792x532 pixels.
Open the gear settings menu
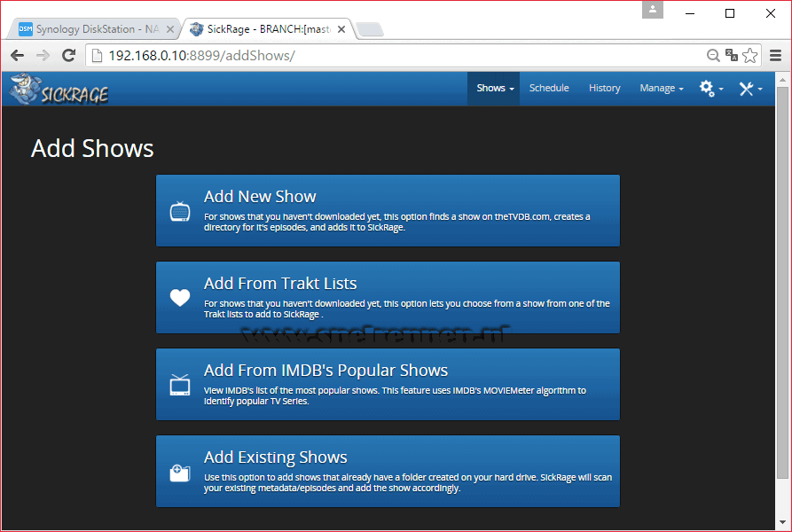[710, 89]
